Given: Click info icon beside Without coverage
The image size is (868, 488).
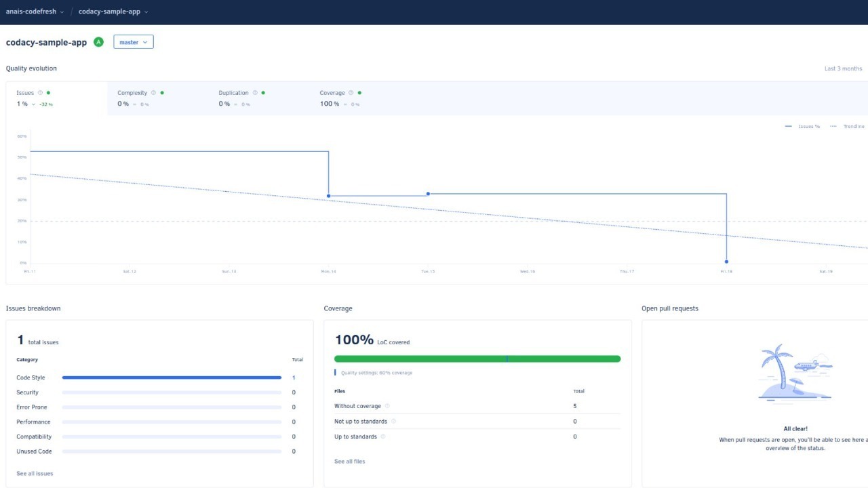Looking at the screenshot, I should pyautogui.click(x=387, y=406).
